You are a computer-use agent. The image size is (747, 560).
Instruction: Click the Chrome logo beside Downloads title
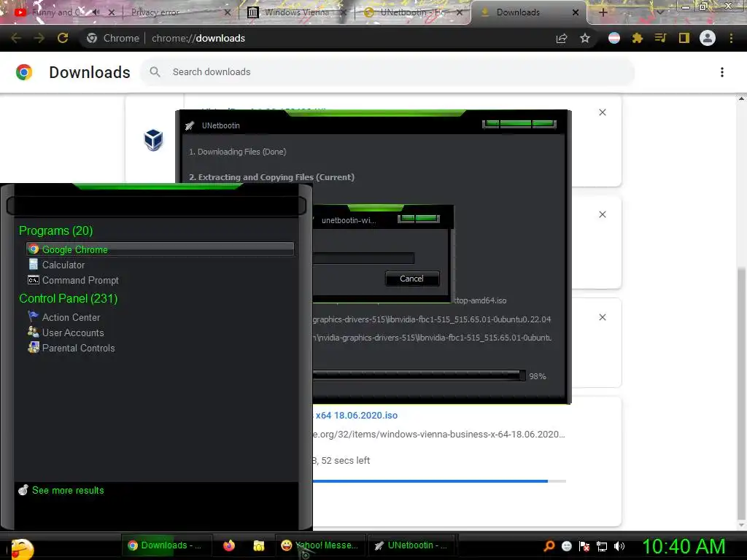tap(24, 72)
